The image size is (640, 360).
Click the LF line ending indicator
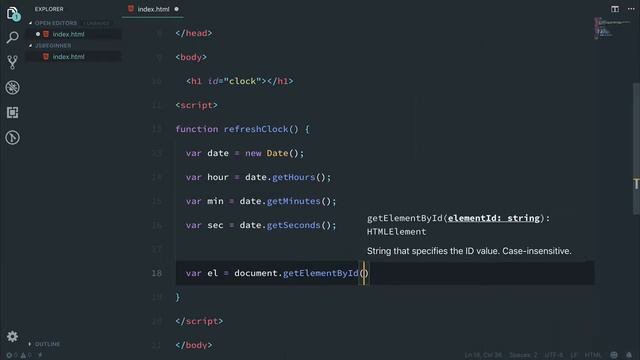(573, 355)
